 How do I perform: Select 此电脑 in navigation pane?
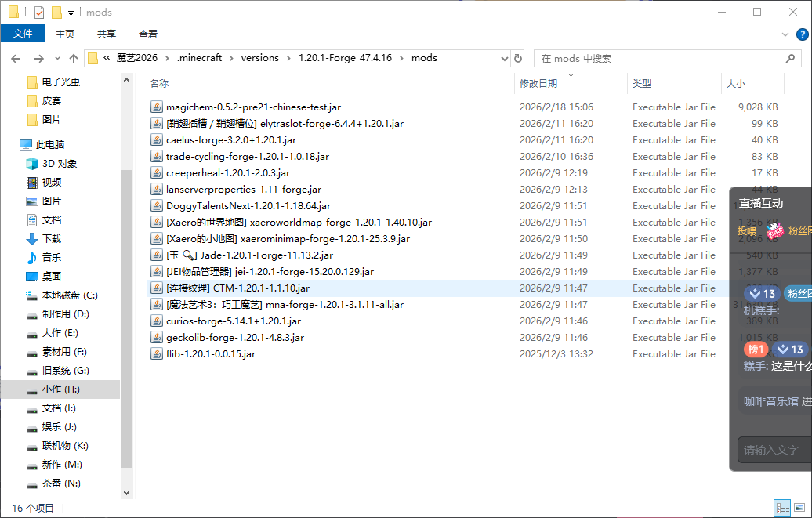pos(49,144)
